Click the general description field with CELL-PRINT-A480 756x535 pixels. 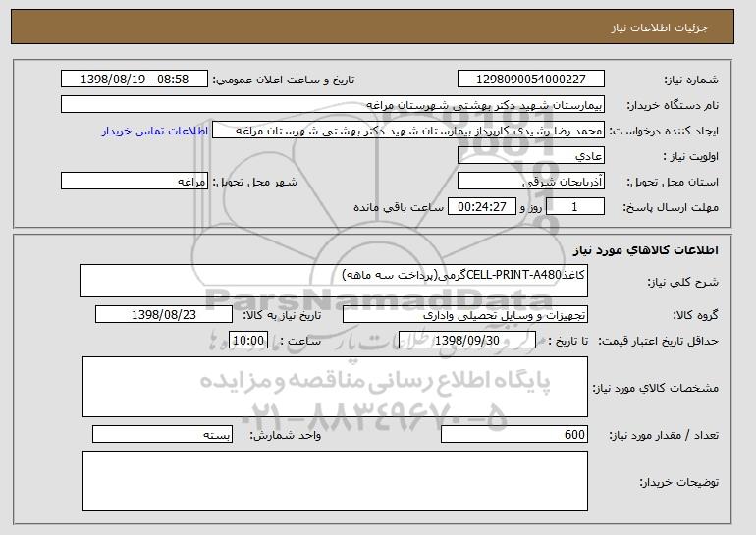pos(334,281)
